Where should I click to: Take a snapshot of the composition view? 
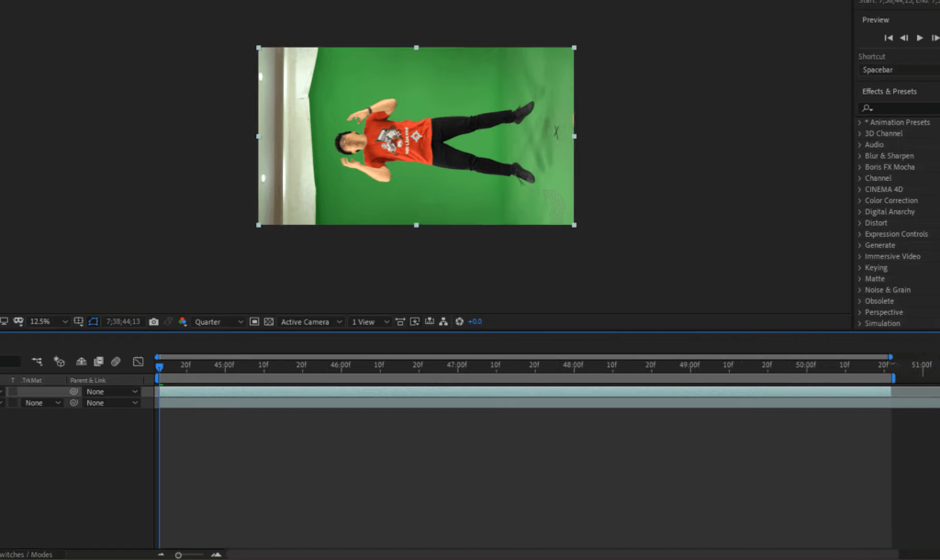(x=153, y=321)
